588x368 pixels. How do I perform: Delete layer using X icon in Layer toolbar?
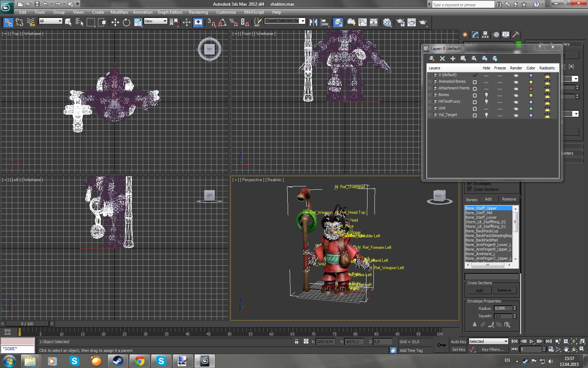point(442,59)
